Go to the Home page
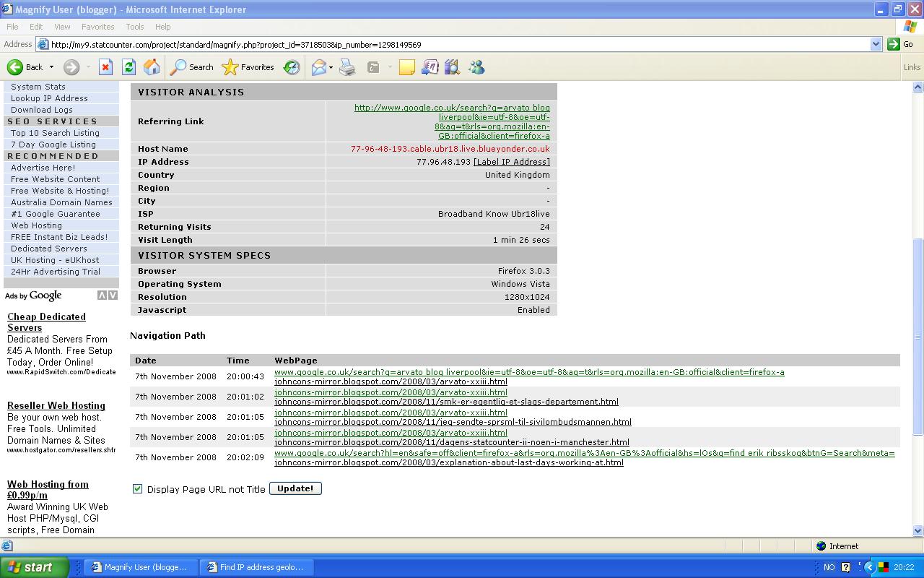This screenshot has width=924, height=578. (152, 67)
